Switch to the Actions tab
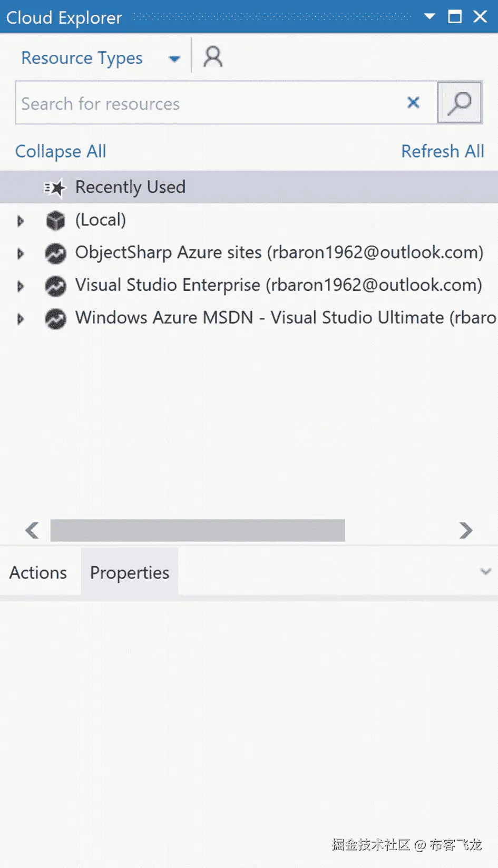Image resolution: width=498 pixels, height=868 pixels. click(38, 573)
